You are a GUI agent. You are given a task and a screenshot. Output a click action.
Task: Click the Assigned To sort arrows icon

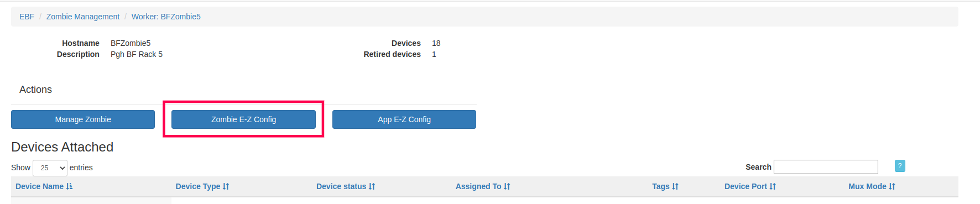(x=507, y=186)
